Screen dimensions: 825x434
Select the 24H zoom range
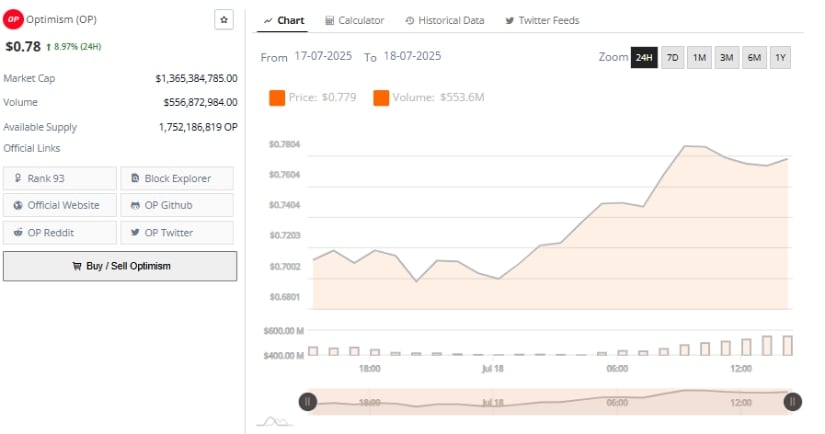644,57
